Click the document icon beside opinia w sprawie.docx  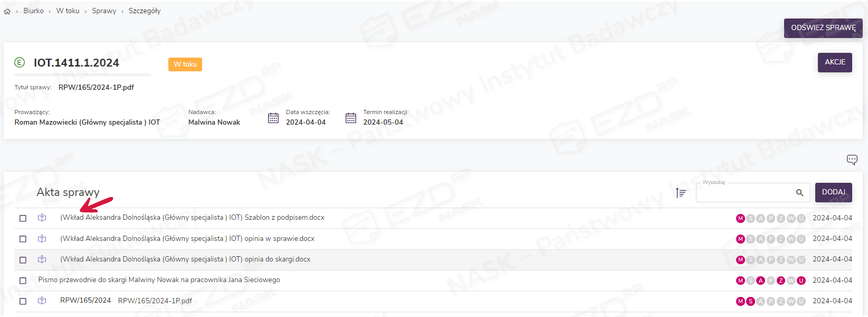click(x=42, y=239)
